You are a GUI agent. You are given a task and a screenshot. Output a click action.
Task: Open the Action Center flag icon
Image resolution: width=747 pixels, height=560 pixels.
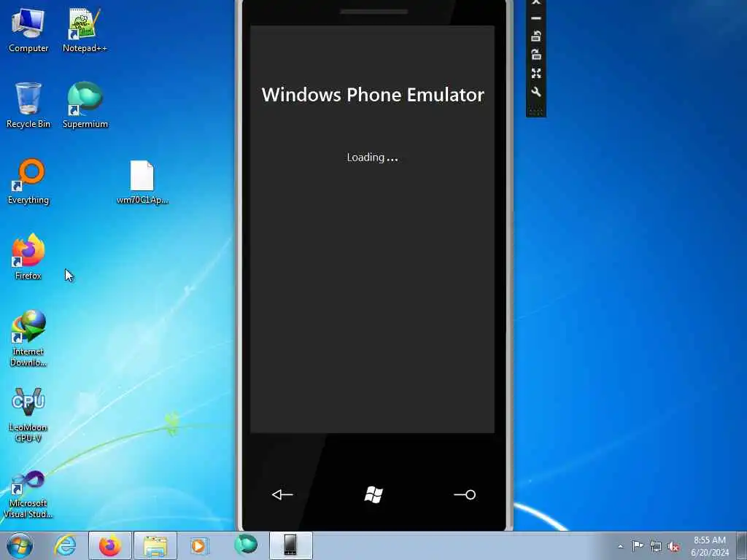click(x=638, y=545)
